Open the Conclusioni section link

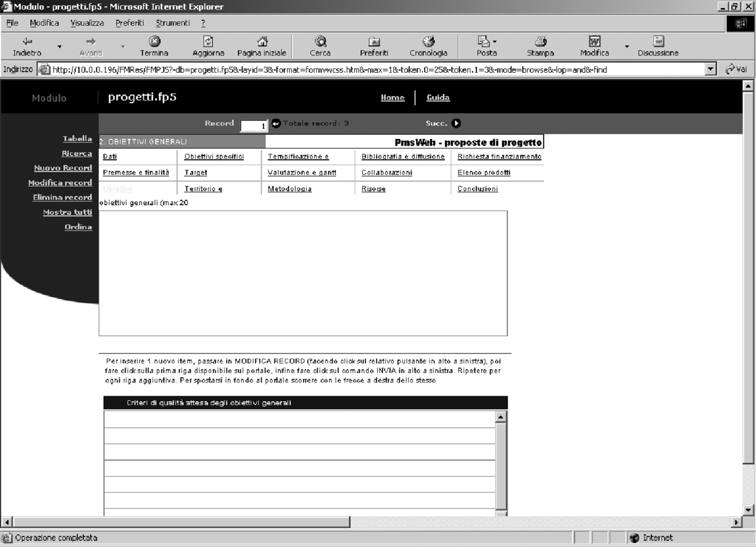pos(477,189)
